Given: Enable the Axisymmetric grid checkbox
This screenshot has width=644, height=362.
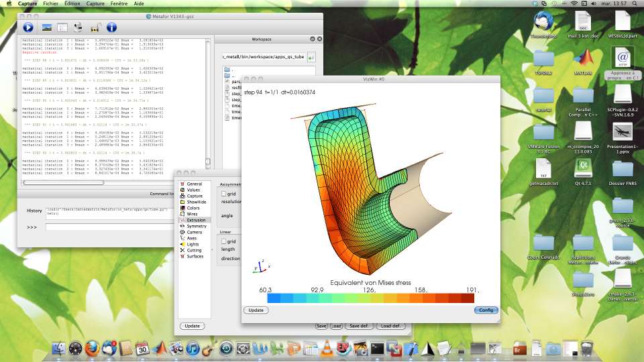Looking at the screenshot, I should pyautogui.click(x=224, y=194).
